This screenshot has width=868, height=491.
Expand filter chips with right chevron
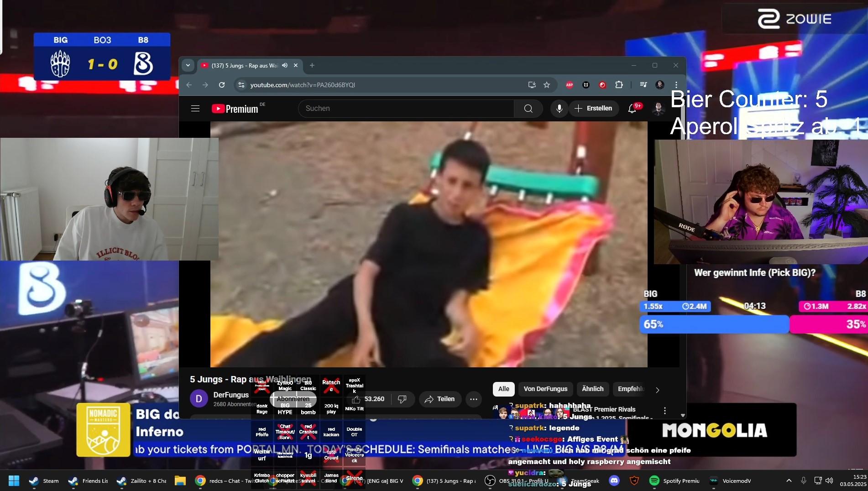coord(658,390)
